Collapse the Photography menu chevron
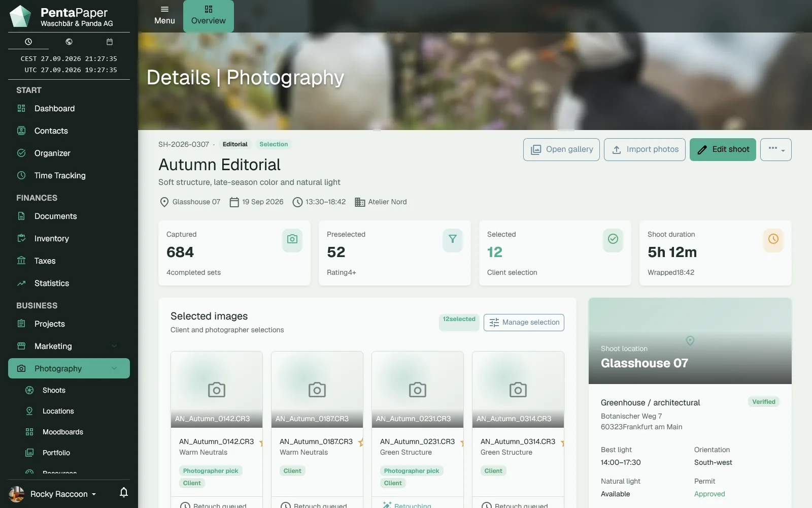This screenshot has width=812, height=508. point(114,368)
